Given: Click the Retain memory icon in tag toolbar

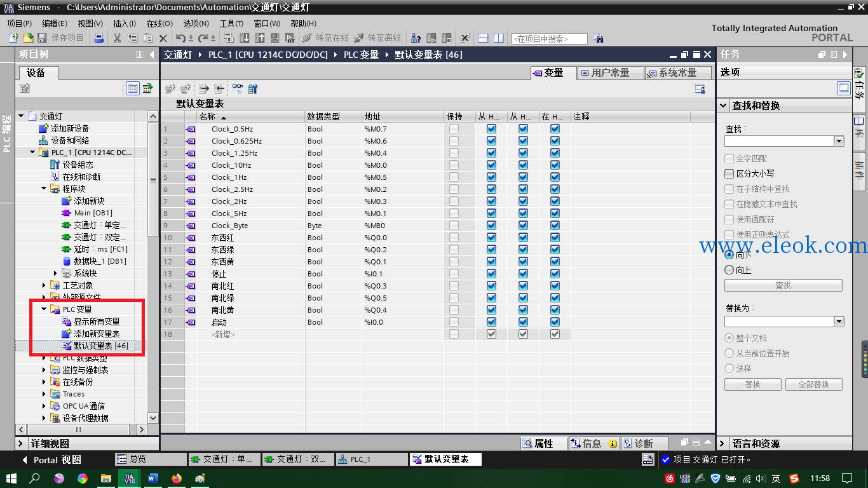Looking at the screenshot, I should 252,88.
